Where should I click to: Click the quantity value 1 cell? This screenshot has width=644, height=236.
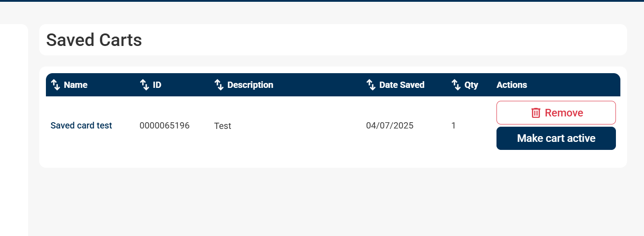coord(453,126)
